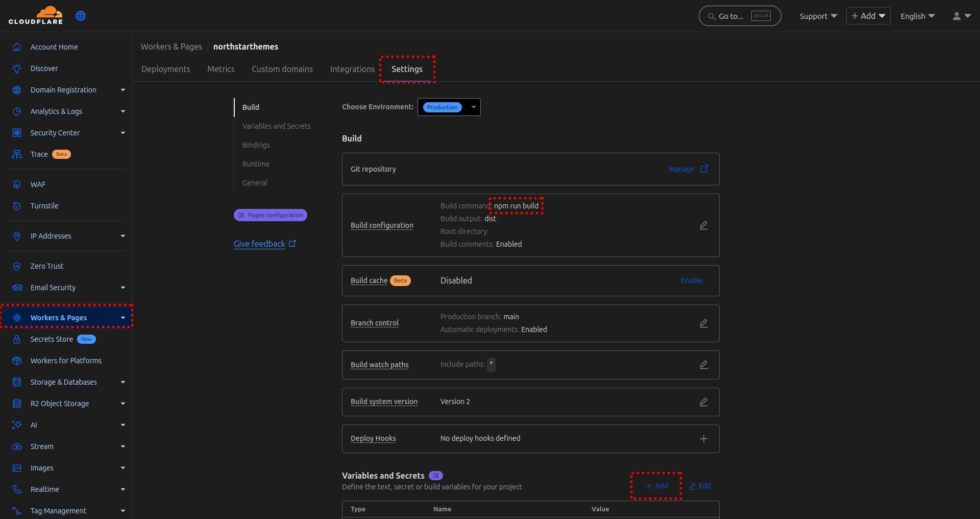
Task: Switch to the Metrics tab
Action: [221, 69]
